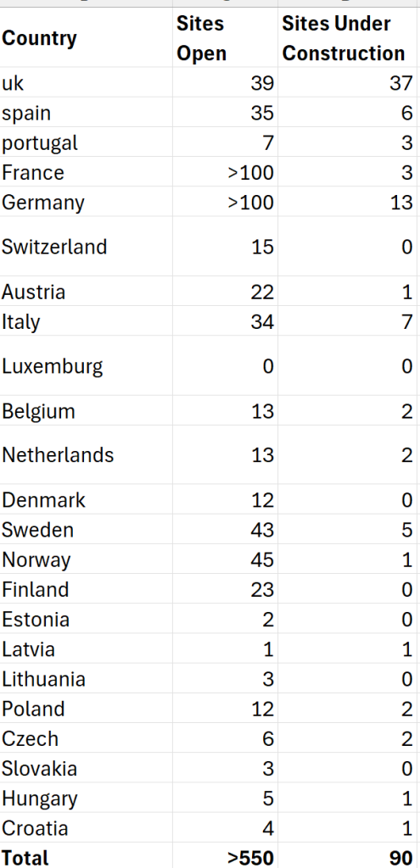Click Poland's Sites Open value 12
Screen dimensions: 420x868
[x=225, y=709]
